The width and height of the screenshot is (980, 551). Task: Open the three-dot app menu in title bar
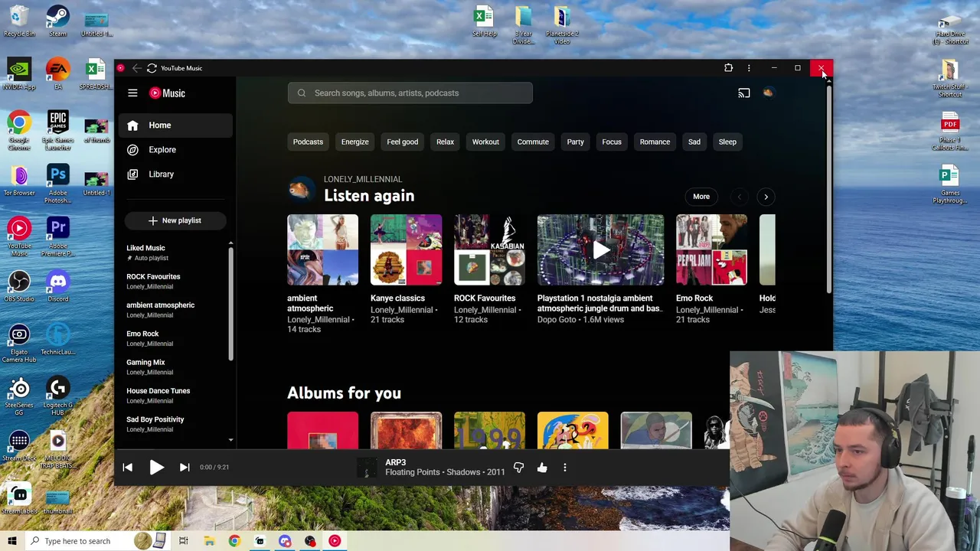(749, 68)
